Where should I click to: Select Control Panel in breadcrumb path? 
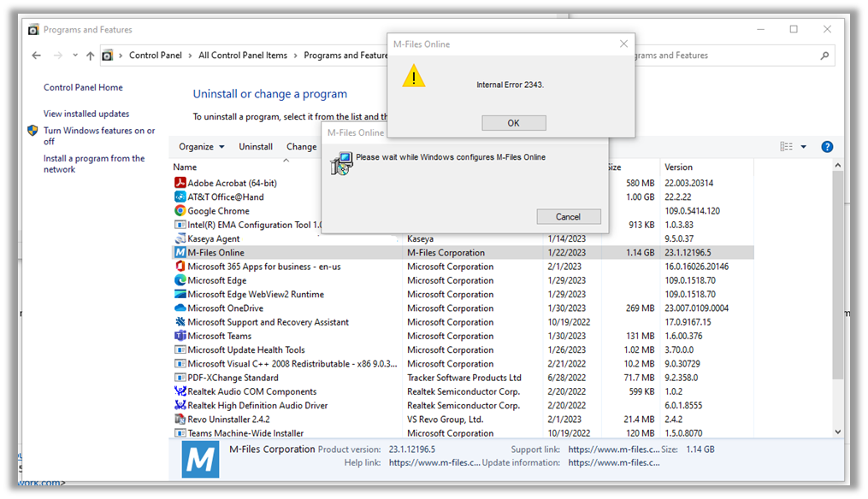click(156, 56)
